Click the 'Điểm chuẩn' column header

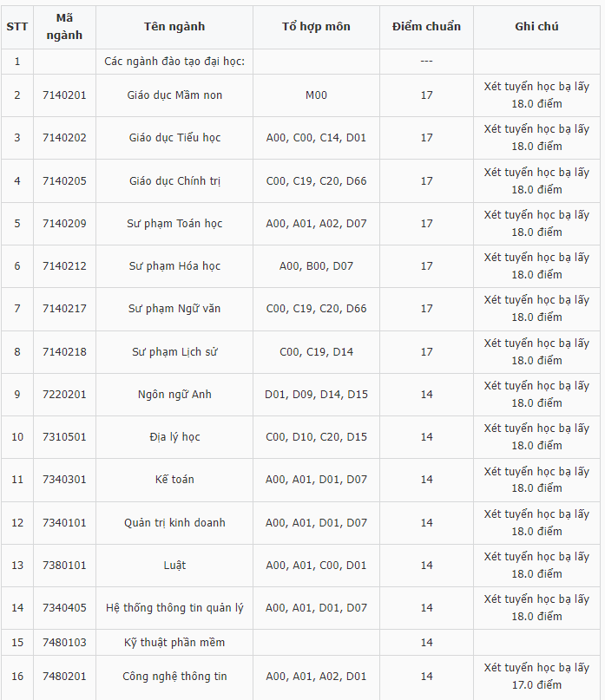pyautogui.click(x=426, y=26)
